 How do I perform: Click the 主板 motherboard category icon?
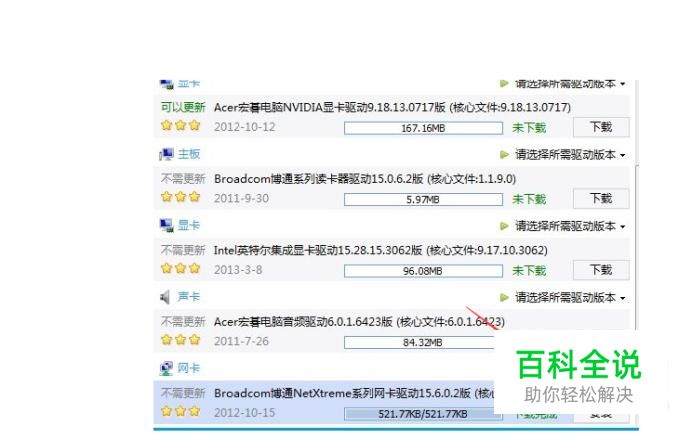pos(166,154)
